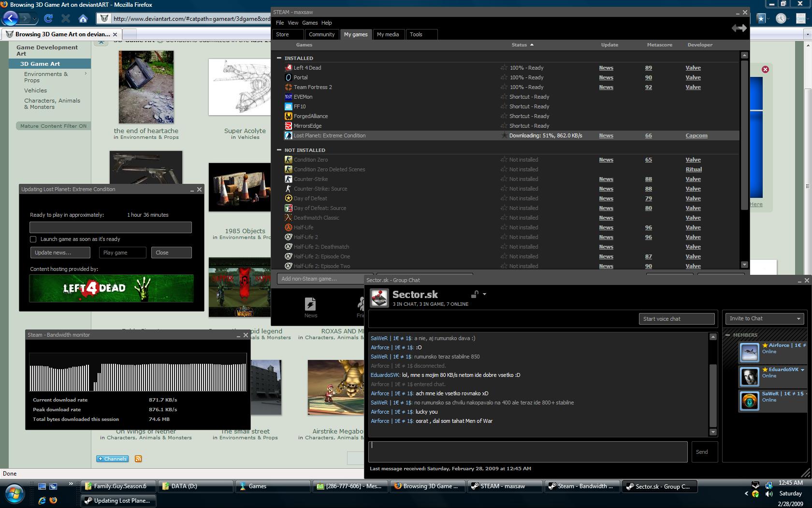Click Start voice chat button
This screenshot has width=812, height=508.
[x=677, y=319]
